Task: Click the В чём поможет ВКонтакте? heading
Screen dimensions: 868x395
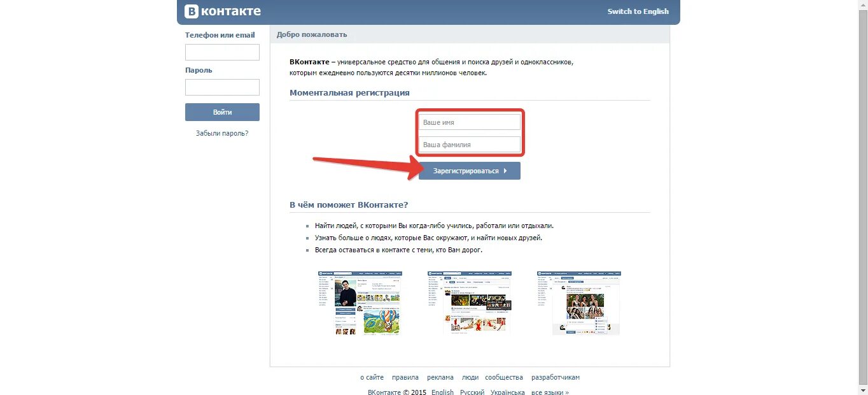Action: [x=349, y=205]
